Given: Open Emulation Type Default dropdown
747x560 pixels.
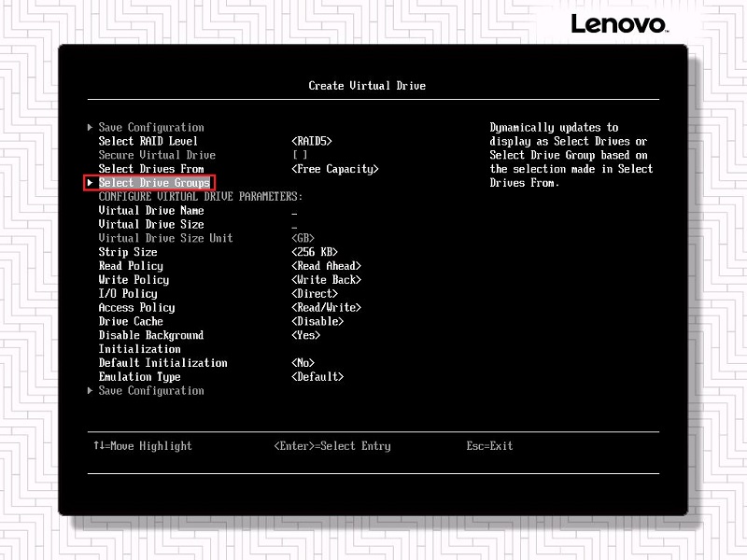Looking at the screenshot, I should (x=317, y=377).
